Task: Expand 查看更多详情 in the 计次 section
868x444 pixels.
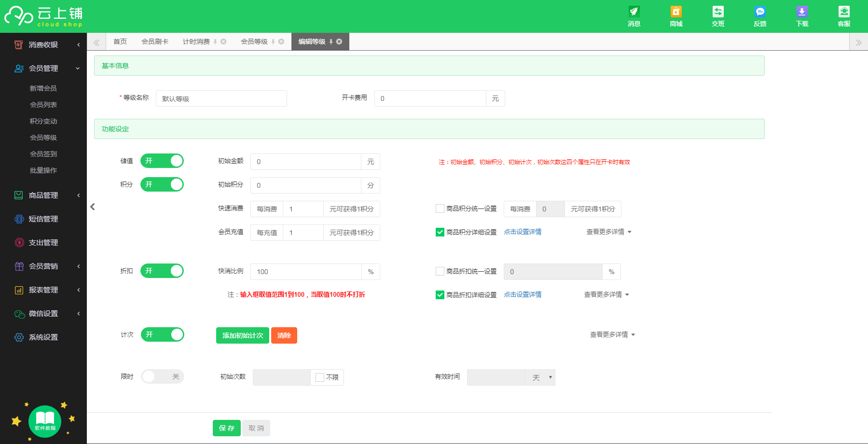Action: coord(613,334)
